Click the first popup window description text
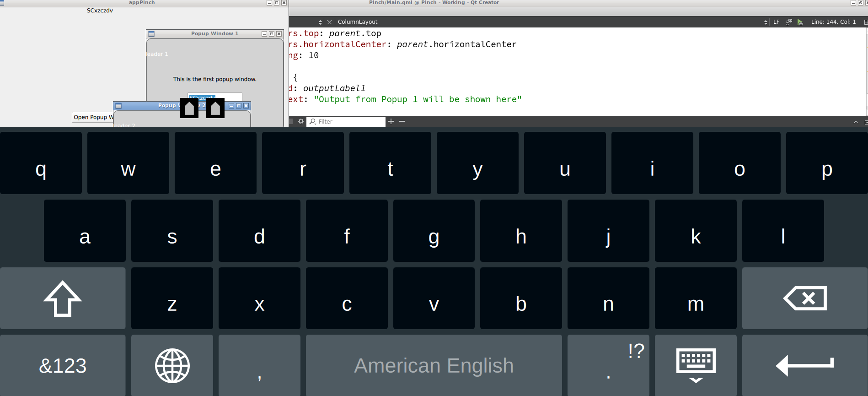This screenshot has width=868, height=396. [214, 79]
